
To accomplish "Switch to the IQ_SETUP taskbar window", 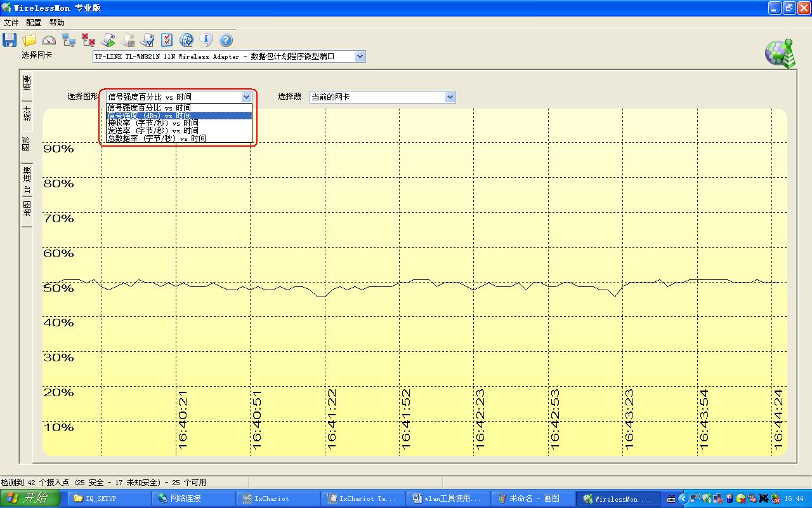I will tap(108, 498).
